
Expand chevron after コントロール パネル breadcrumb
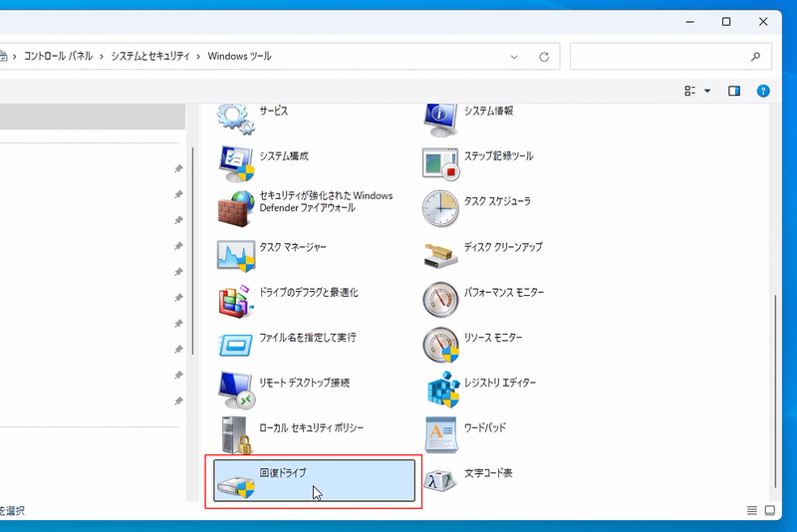pos(102,57)
